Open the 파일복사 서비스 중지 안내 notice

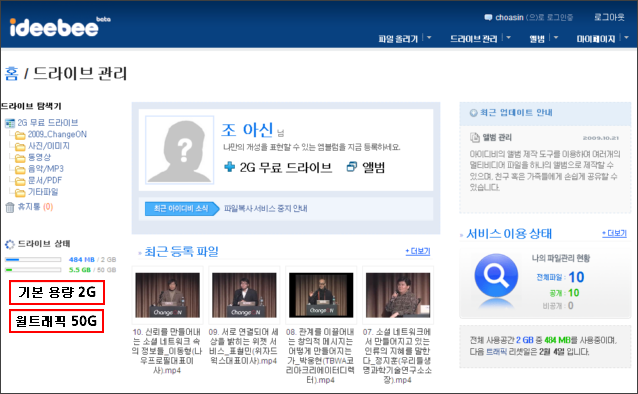[266, 208]
